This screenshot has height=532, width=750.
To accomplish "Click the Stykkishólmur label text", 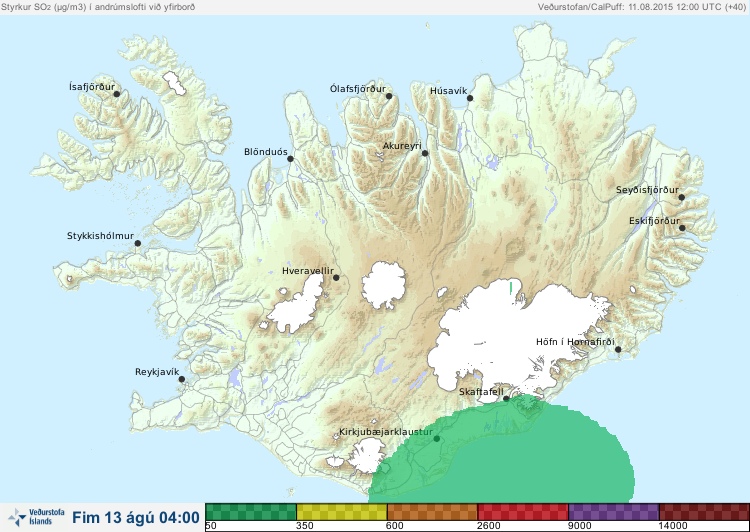I will pos(100,236).
